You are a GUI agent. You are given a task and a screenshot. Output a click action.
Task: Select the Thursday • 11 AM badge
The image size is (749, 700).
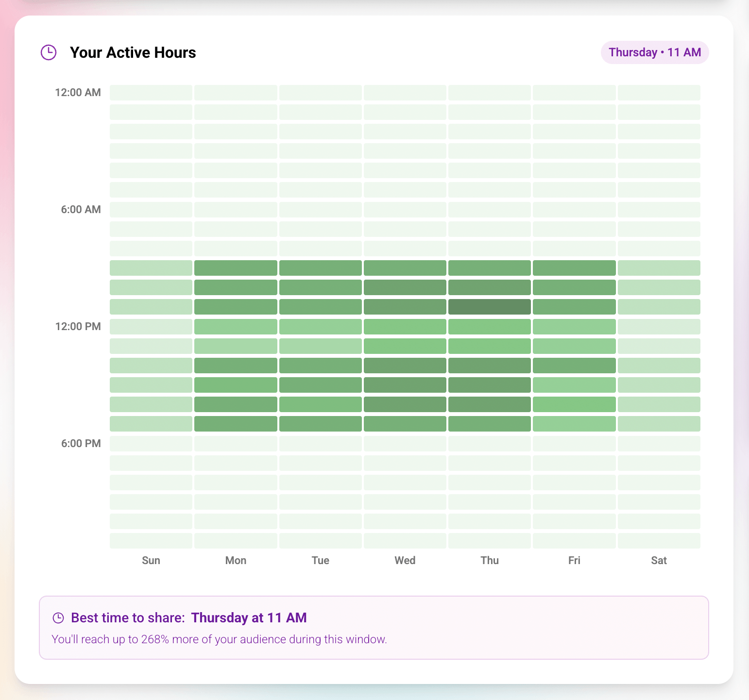[x=655, y=52]
